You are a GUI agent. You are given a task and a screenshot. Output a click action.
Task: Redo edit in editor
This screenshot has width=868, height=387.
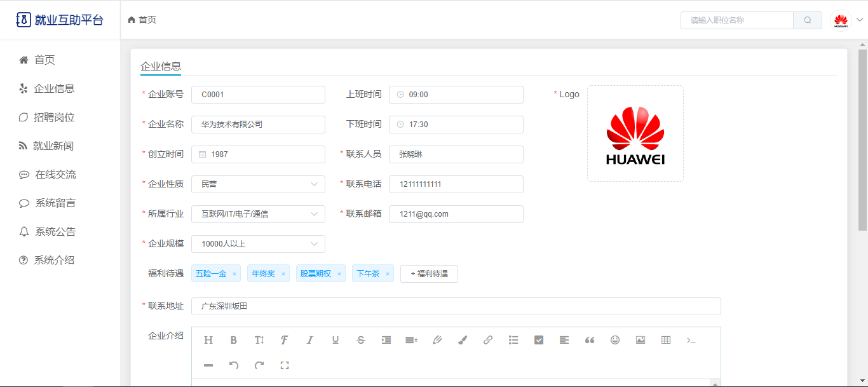tap(259, 365)
